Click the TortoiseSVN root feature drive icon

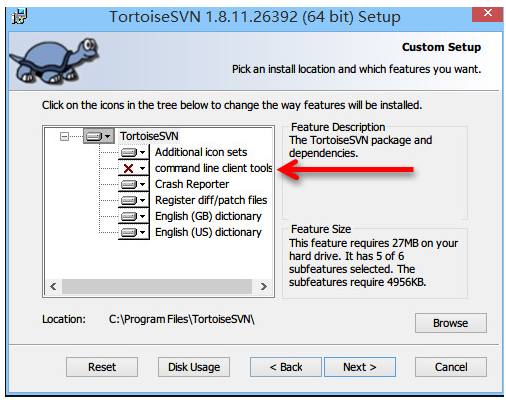[x=94, y=136]
